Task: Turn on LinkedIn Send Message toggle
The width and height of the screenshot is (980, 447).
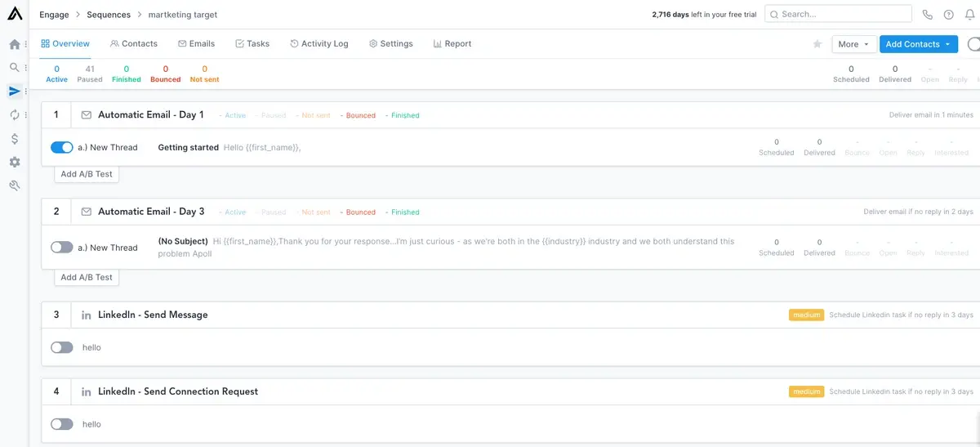Action: [x=62, y=347]
